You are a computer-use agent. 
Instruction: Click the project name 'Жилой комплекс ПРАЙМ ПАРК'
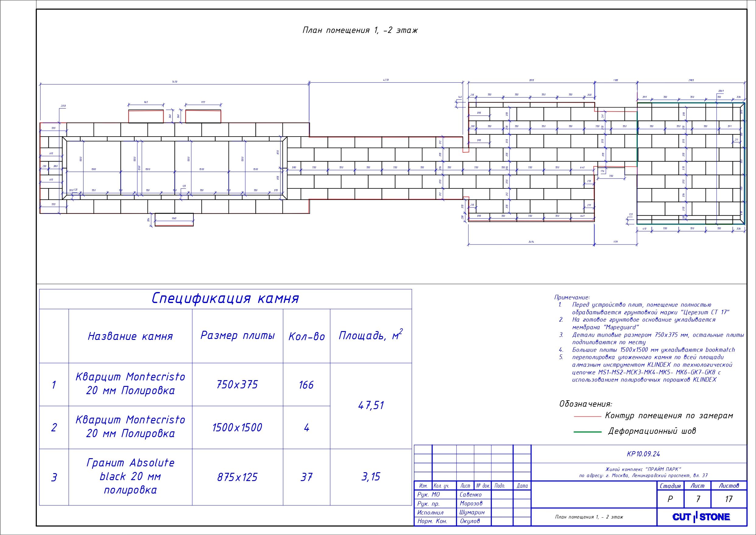click(643, 469)
